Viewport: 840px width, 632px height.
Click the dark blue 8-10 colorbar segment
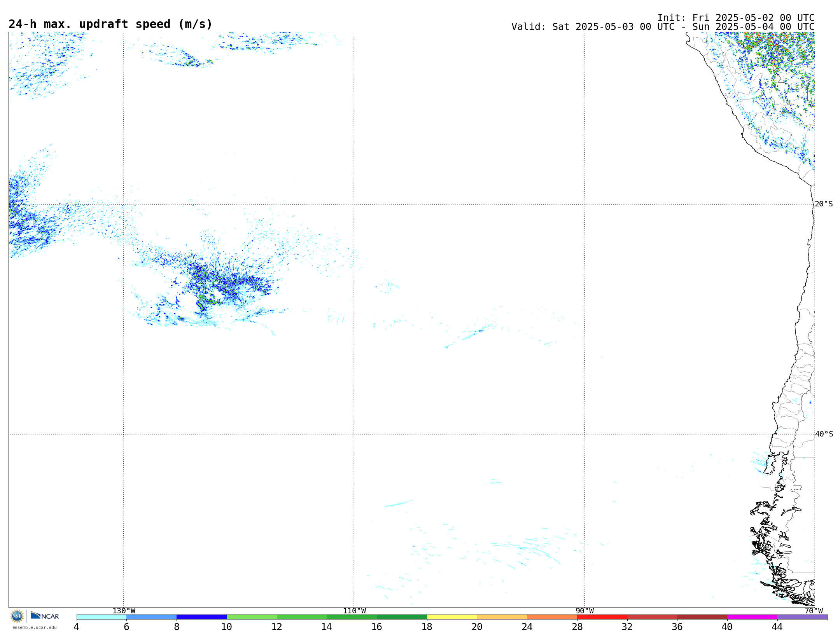pyautogui.click(x=201, y=617)
